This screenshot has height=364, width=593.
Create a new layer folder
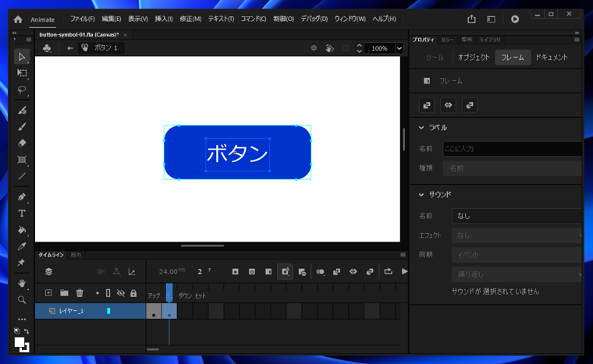(x=64, y=293)
